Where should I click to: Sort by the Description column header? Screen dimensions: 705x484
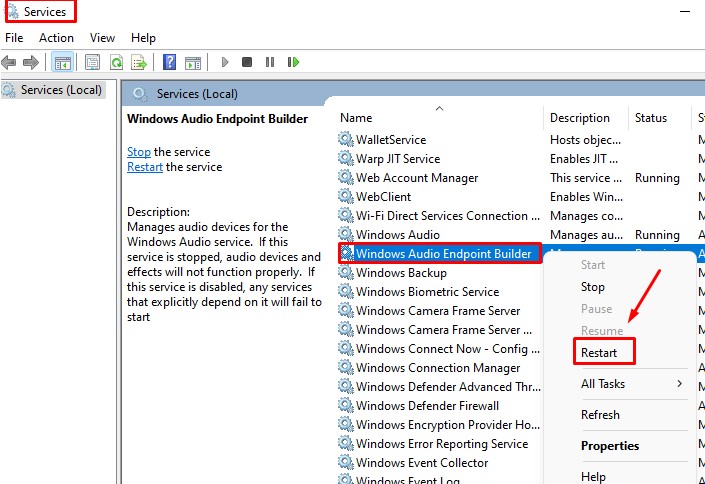pos(580,118)
